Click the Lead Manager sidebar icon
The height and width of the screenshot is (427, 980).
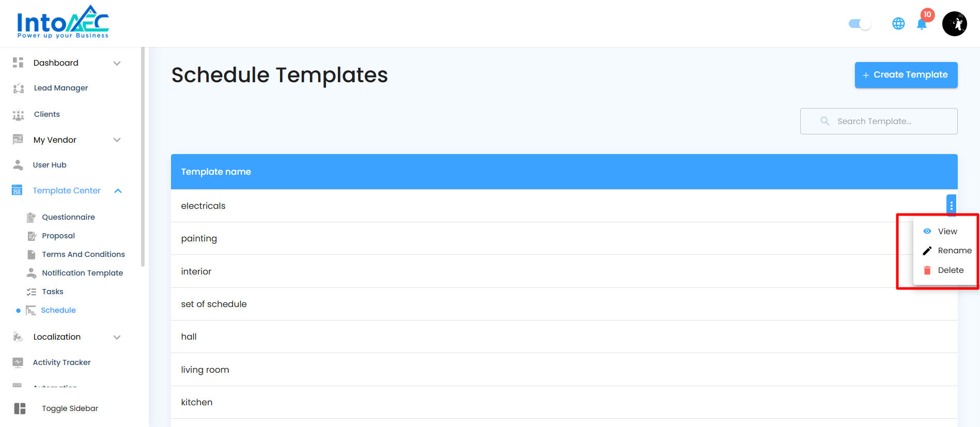point(18,88)
